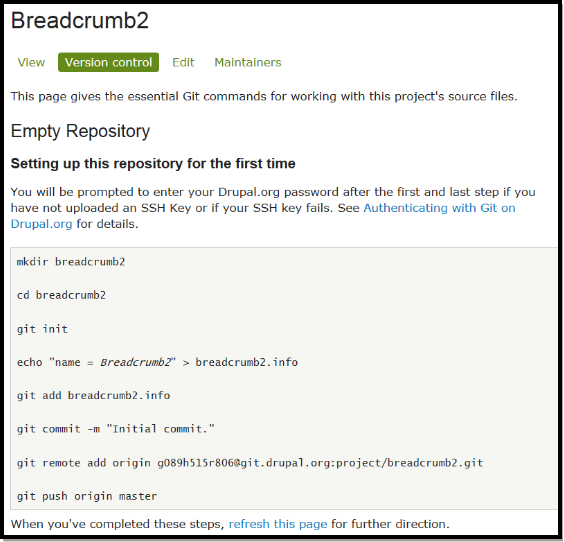The width and height of the screenshot is (564, 542).
Task: Click the mkdir breadcrumb2 command line
Action: coord(71,262)
